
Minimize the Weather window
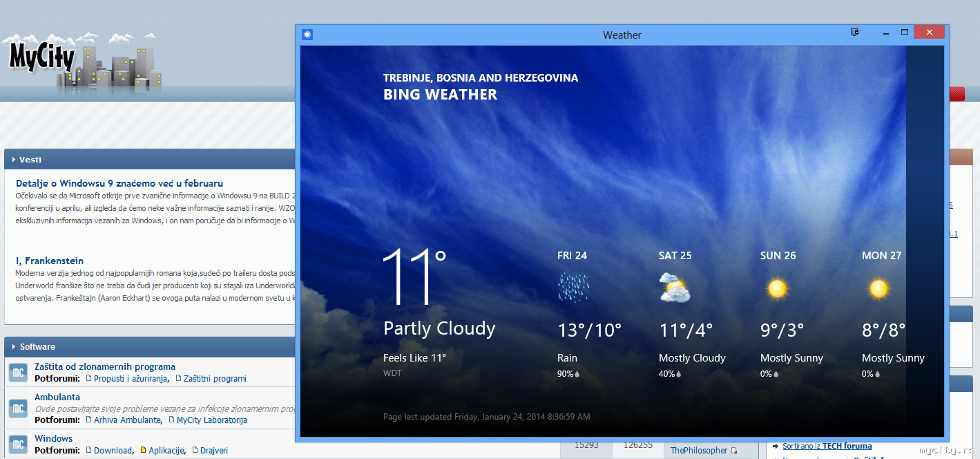(x=885, y=32)
